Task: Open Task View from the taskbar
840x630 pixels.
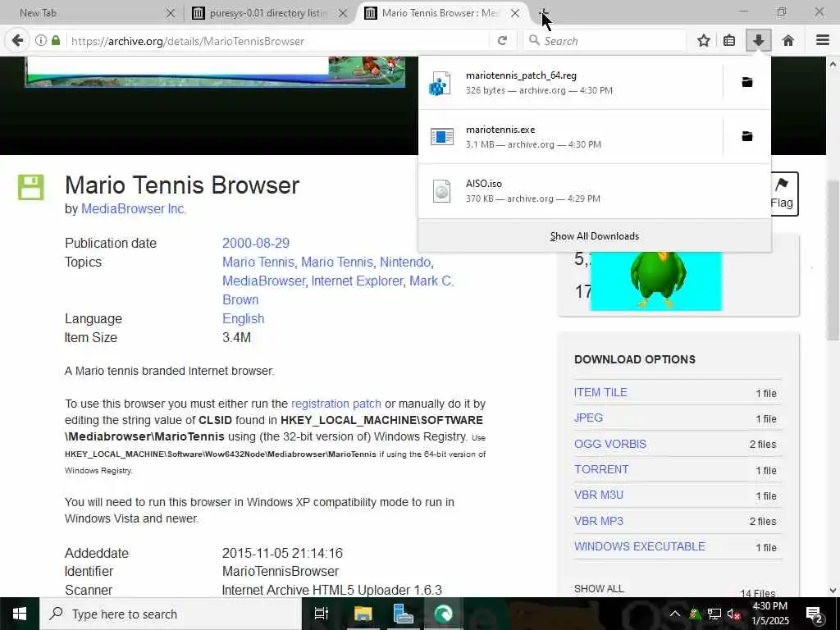Action: (x=322, y=614)
